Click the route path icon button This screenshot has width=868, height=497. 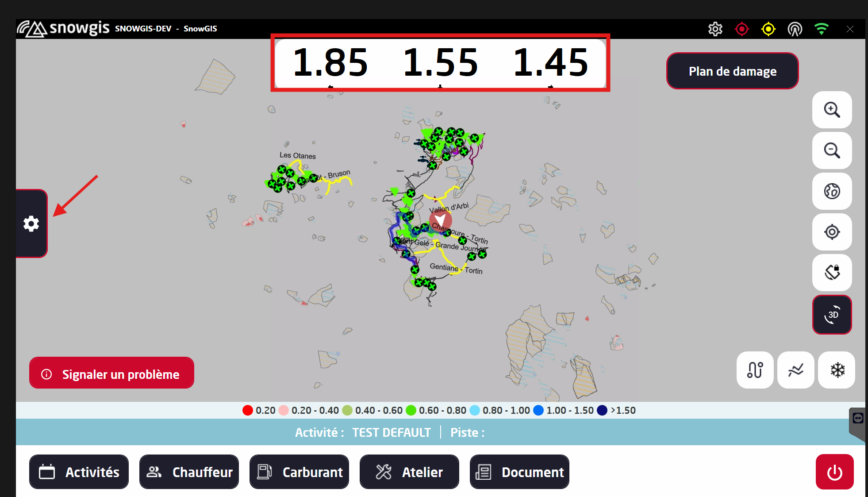click(x=755, y=370)
